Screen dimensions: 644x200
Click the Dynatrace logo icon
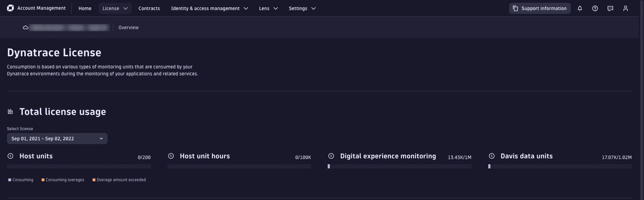[10, 8]
